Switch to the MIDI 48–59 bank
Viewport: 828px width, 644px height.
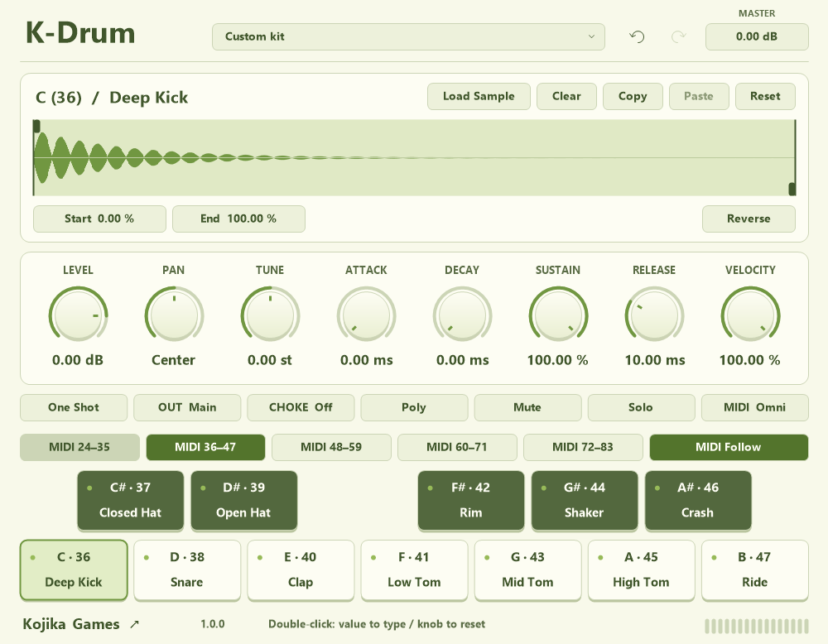[332, 447]
